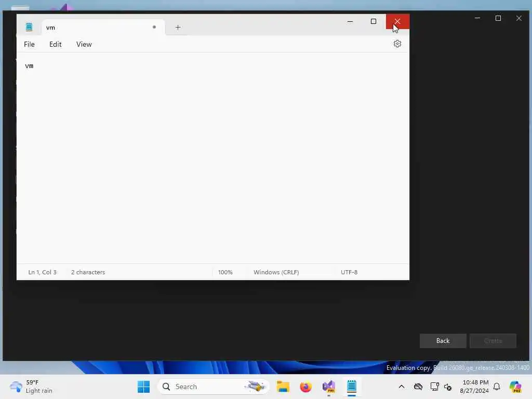Screen dimensions: 532x399
Task: Switch to Notepad taskbar icon
Action: tap(352, 387)
